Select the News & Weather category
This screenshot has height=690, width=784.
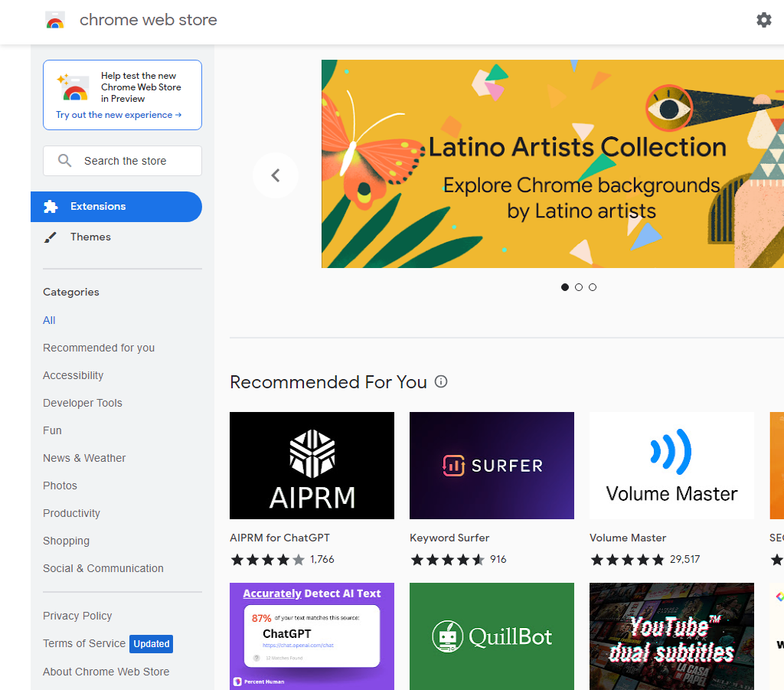(84, 457)
